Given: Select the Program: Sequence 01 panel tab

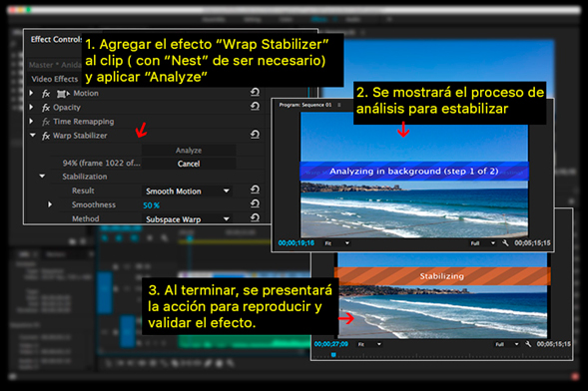Looking at the screenshot, I should click(305, 105).
